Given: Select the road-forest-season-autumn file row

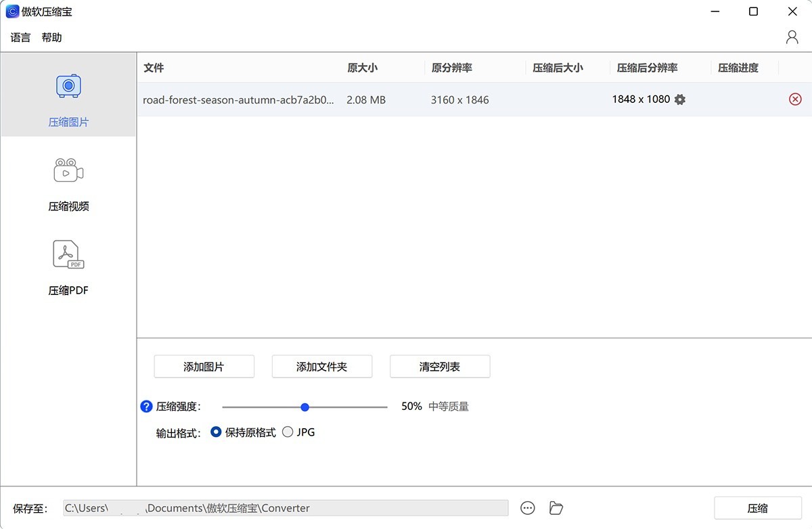Looking at the screenshot, I should pos(237,99).
